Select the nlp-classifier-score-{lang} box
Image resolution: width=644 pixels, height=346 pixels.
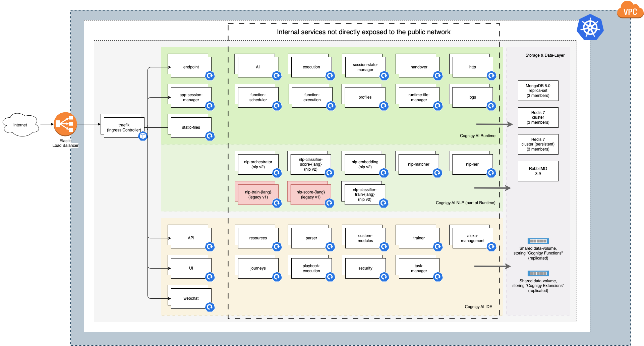pyautogui.click(x=311, y=164)
